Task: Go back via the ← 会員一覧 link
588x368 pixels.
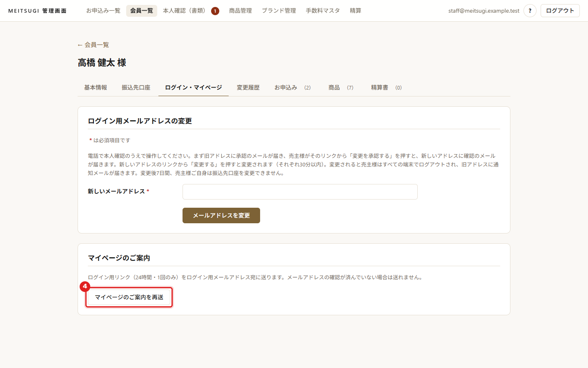Action: click(x=93, y=45)
